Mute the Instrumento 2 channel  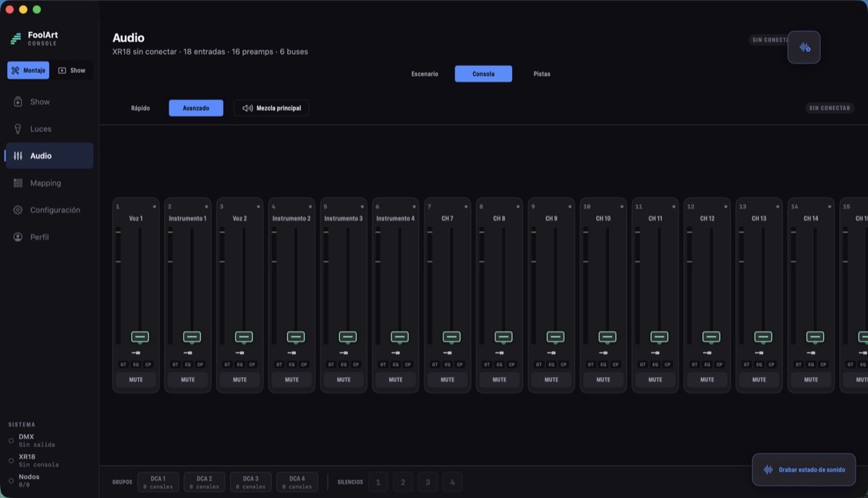(292, 379)
